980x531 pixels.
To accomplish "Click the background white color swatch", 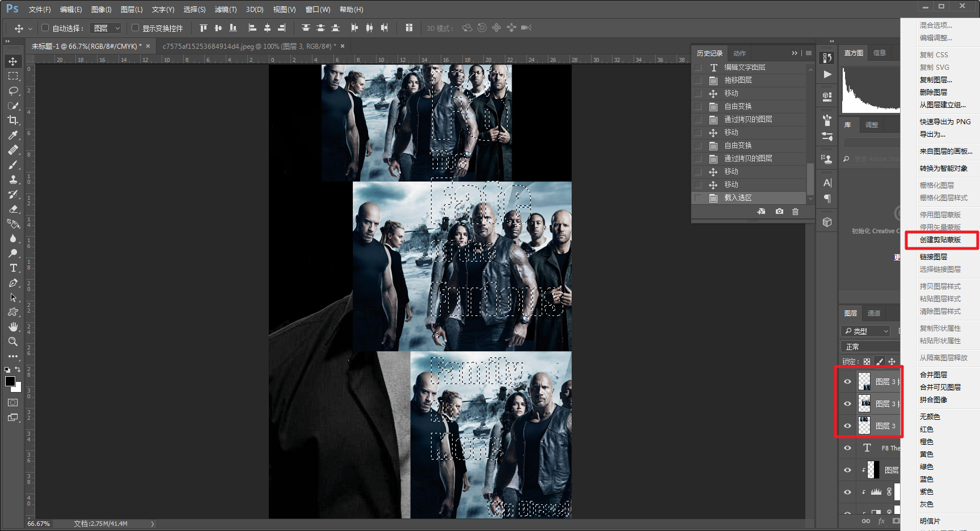I will pyautogui.click(x=18, y=388).
